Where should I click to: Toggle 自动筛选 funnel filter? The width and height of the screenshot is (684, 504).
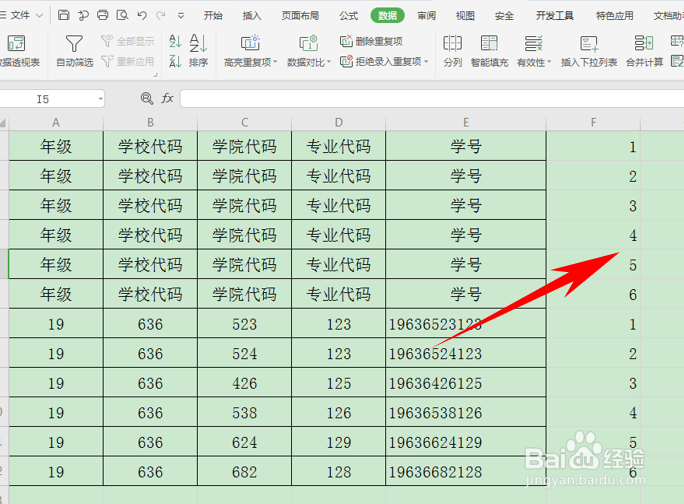[x=74, y=51]
